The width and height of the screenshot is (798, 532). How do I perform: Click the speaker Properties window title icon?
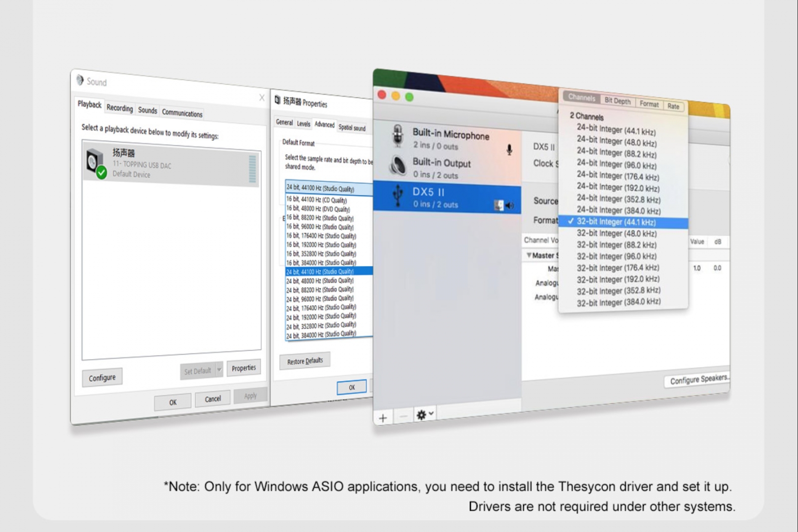coord(278,100)
